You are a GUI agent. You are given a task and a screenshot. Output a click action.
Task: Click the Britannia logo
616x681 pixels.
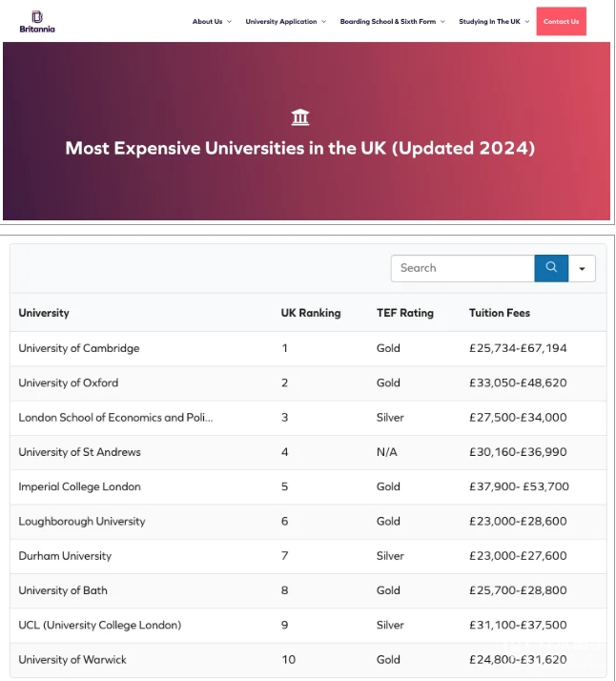pos(37,22)
